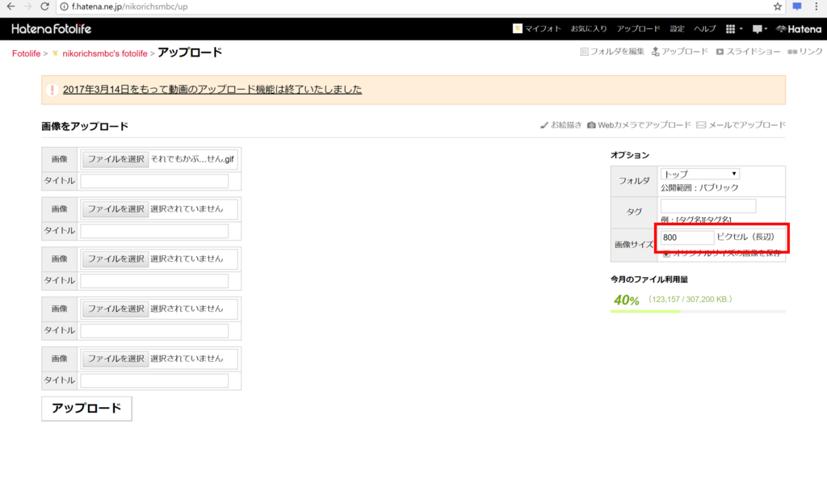Click the 公開範囲：パブリック text
The height and width of the screenshot is (504, 827).
[x=699, y=187]
